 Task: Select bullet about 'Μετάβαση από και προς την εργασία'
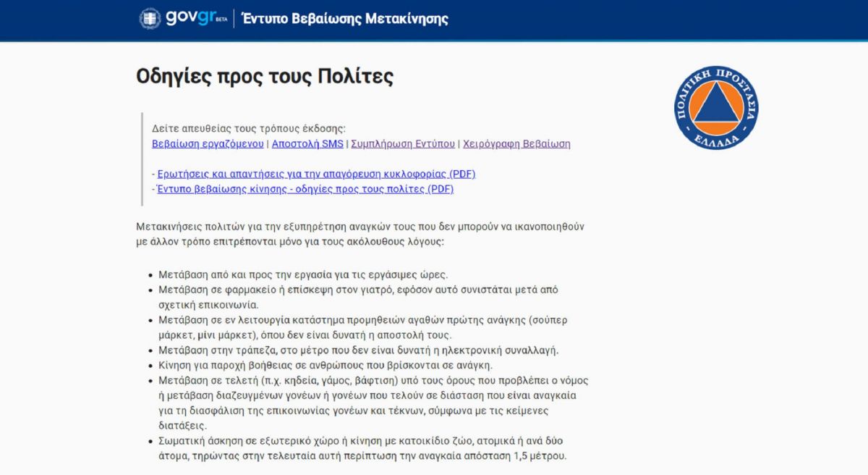(303, 274)
